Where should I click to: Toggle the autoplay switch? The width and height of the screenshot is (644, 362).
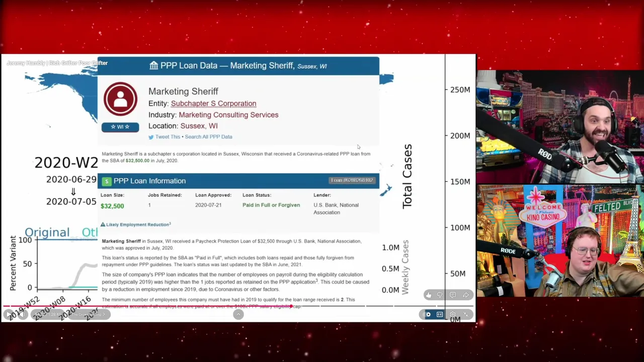pyautogui.click(x=428, y=315)
